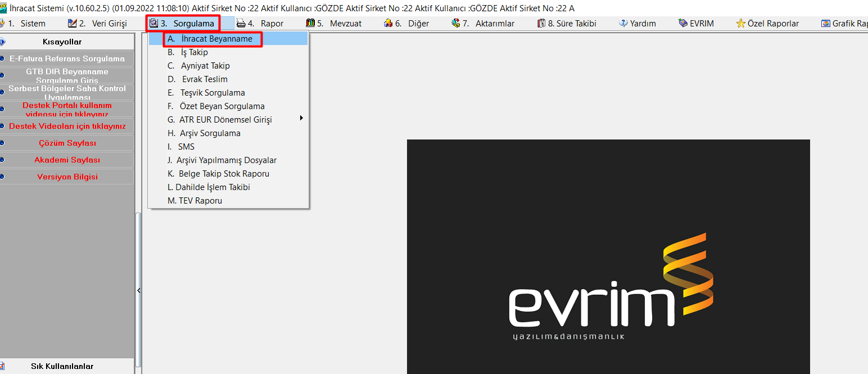Show Versiyon Bilgisi

click(x=67, y=177)
